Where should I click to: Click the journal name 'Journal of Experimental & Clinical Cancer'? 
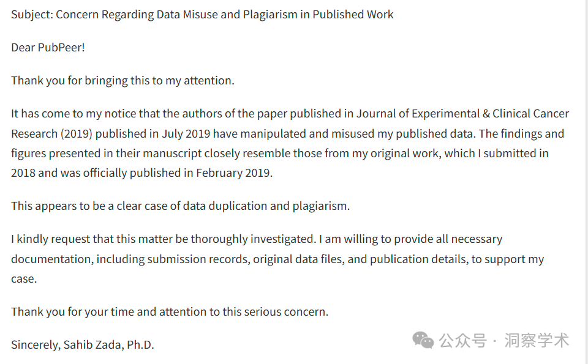tap(462, 113)
